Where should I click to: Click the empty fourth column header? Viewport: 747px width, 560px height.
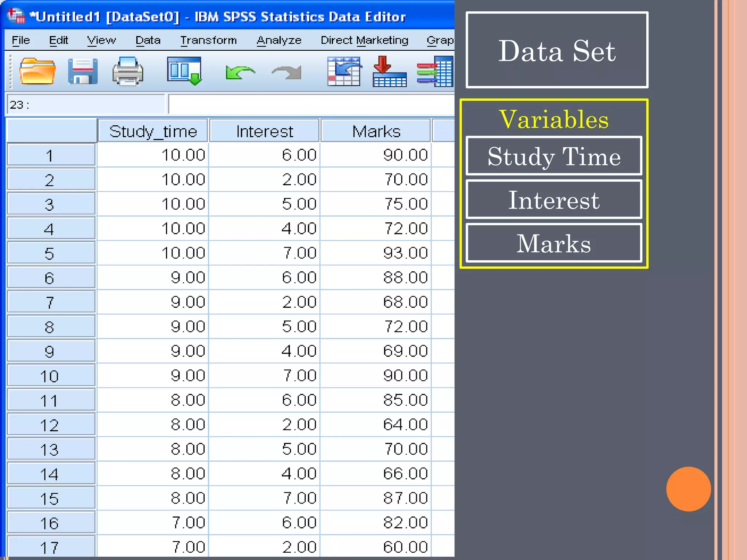tap(444, 131)
